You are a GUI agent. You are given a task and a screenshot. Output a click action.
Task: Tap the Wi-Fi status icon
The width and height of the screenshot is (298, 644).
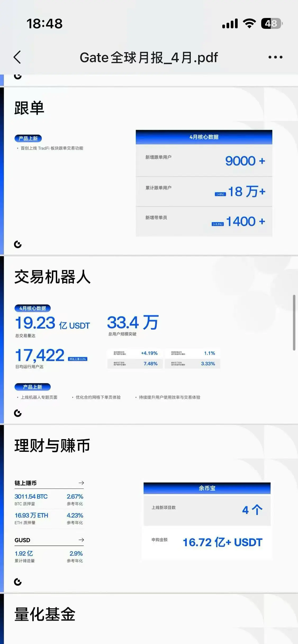pyautogui.click(x=249, y=24)
